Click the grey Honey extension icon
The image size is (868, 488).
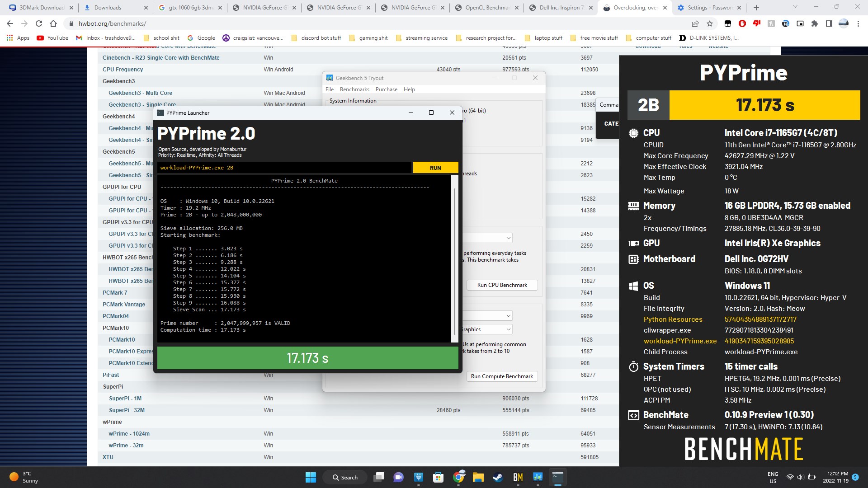(771, 23)
